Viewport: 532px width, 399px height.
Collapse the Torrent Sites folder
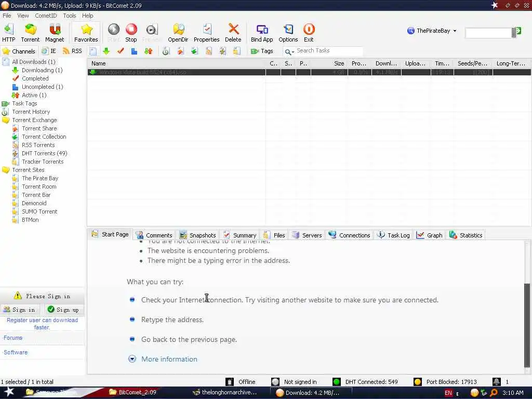(x=6, y=170)
